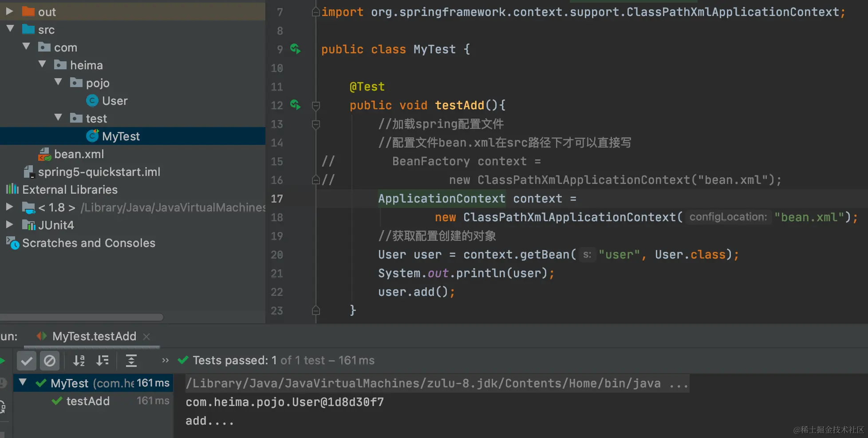The width and height of the screenshot is (868, 438).
Task: Select the MyTest class in the project tree
Action: click(x=121, y=136)
